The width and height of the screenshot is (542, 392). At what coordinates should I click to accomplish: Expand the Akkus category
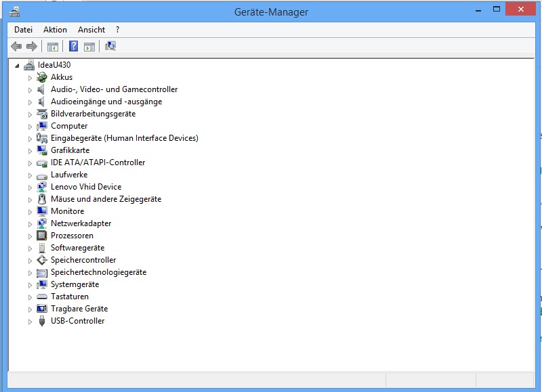(x=30, y=78)
